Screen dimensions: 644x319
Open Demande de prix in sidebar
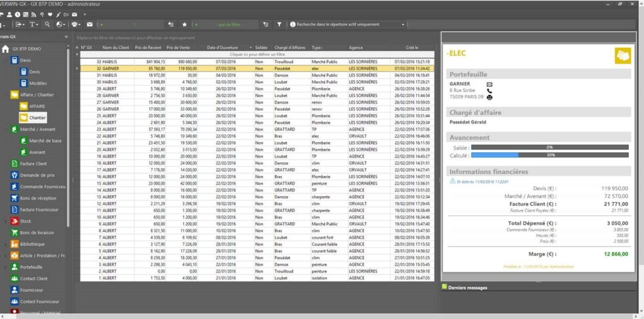pyautogui.click(x=36, y=175)
